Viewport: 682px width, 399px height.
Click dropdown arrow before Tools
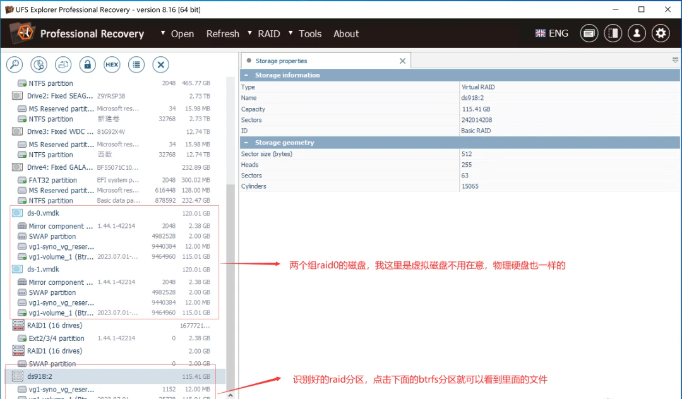[291, 33]
